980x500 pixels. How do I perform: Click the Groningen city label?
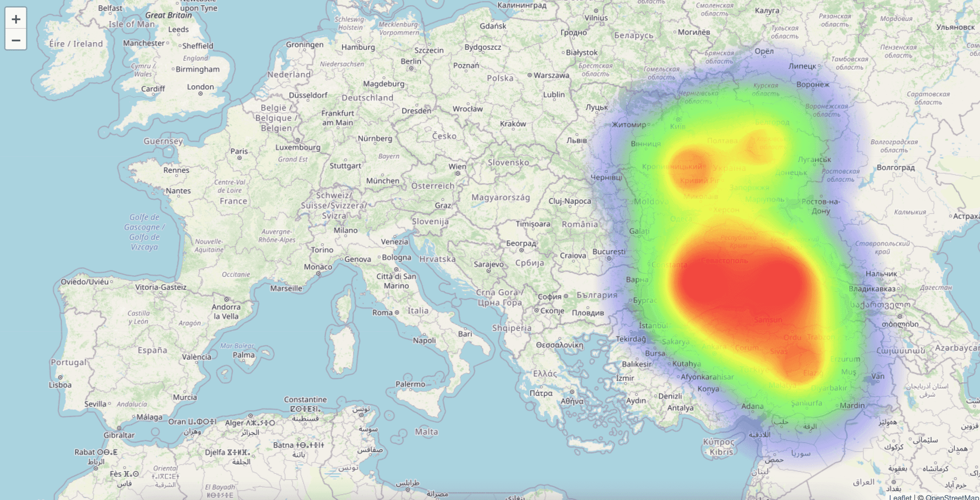click(304, 44)
